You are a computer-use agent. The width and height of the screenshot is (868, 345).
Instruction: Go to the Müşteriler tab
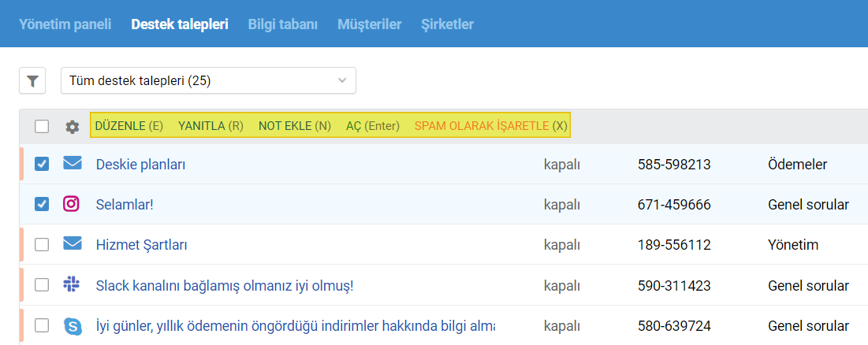(370, 24)
